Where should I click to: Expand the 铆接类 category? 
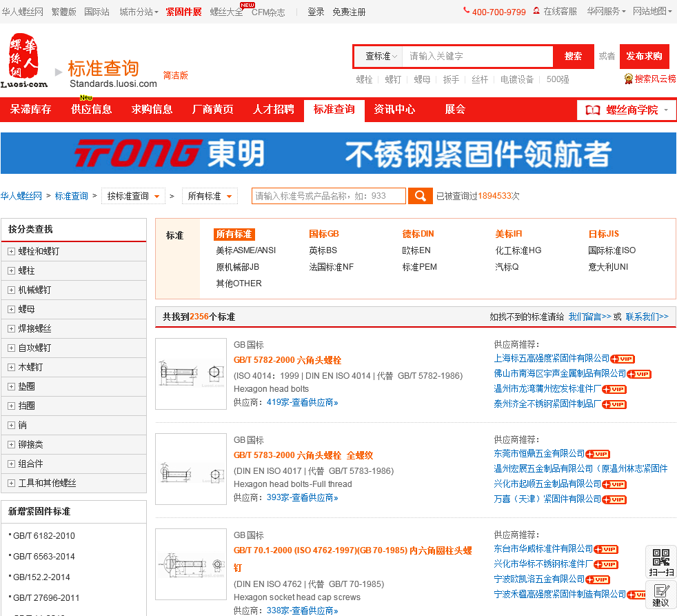[x=11, y=444]
